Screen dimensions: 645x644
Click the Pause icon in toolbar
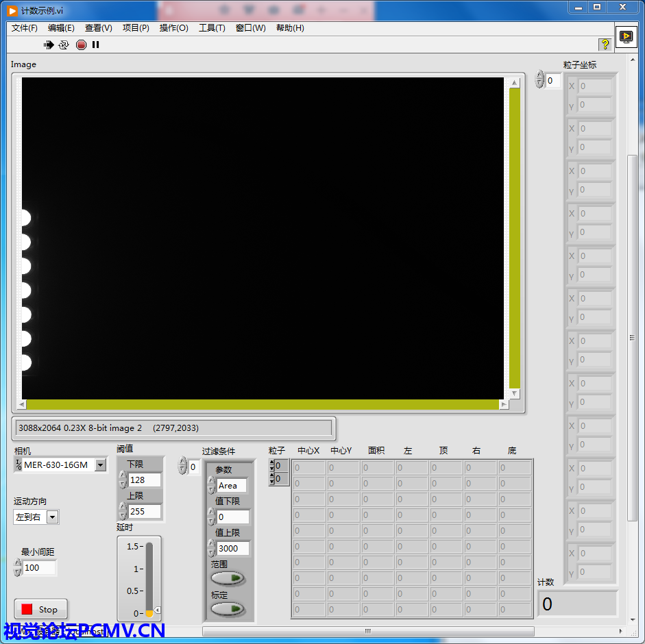[96, 45]
